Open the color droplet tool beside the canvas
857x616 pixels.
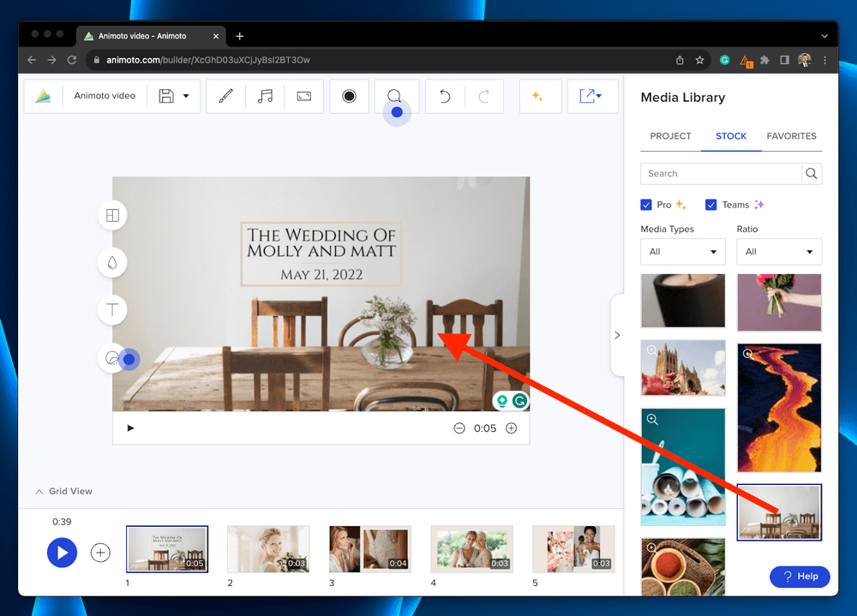[112, 263]
